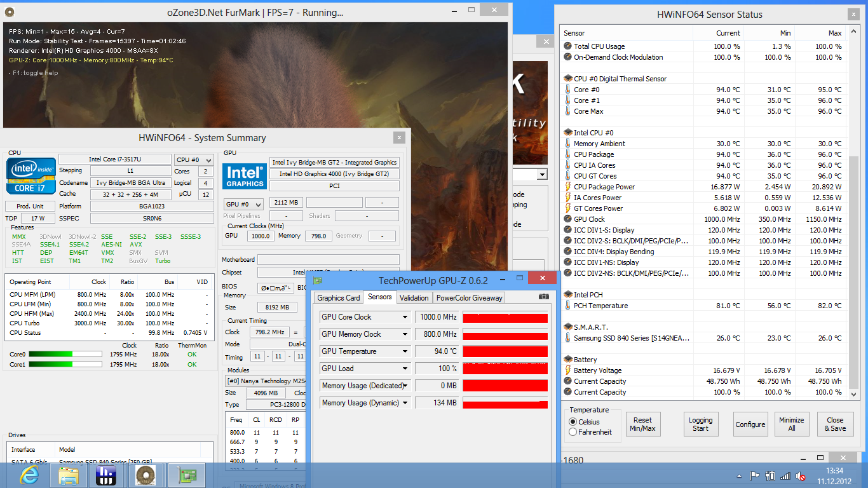Switch to FurMark via its taskbar icon
Viewport: 868px width, 488px height.
[147, 475]
